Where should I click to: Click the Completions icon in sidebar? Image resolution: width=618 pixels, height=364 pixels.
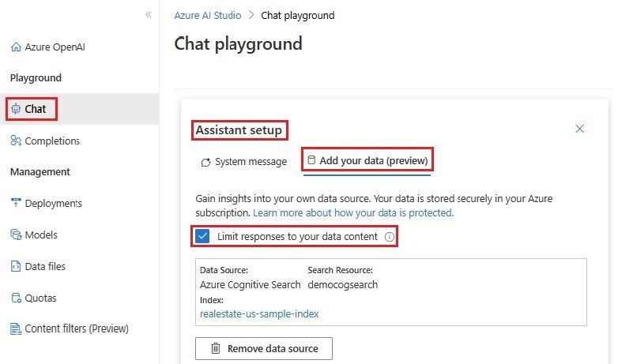tap(16, 141)
